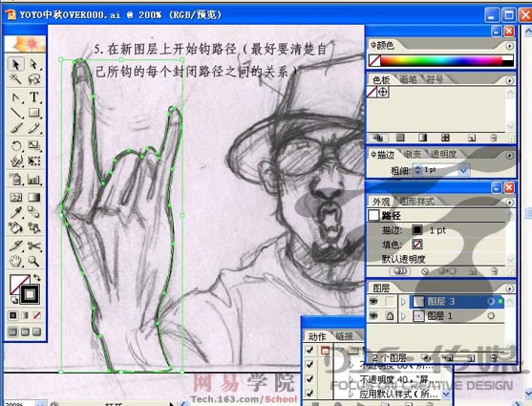This screenshot has height=406, width=532.
Task: Select the Pencil tool
Action: (34, 128)
